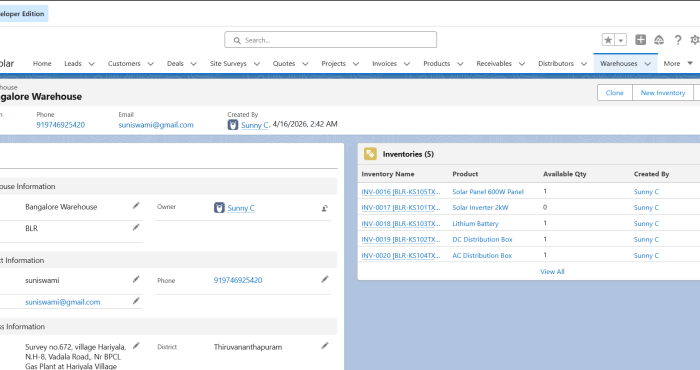700x370 pixels.
Task: Open the Deals tab
Action: click(175, 63)
